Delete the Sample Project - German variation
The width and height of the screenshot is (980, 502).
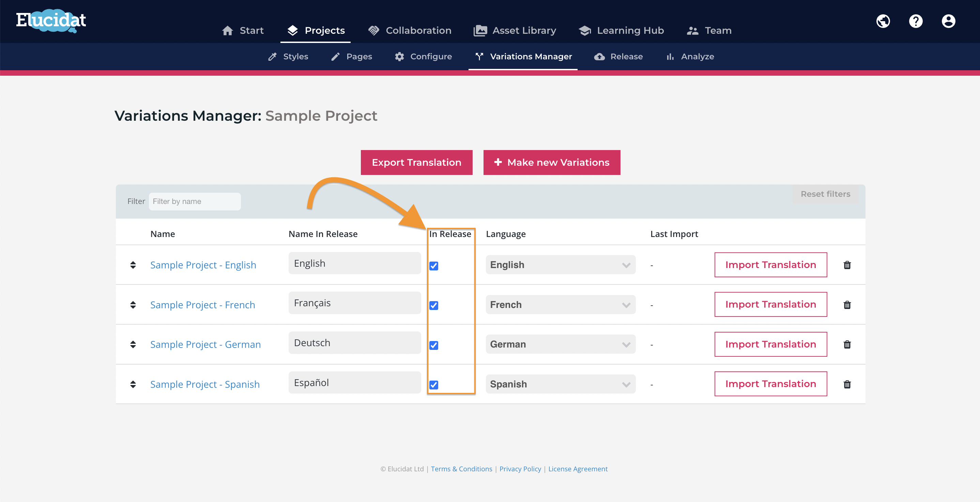(x=847, y=344)
